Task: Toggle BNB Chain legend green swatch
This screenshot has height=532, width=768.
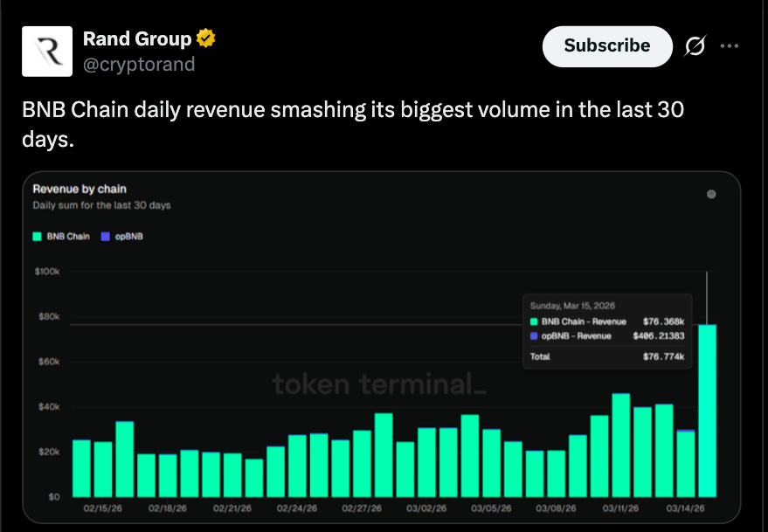Action: tap(37, 237)
